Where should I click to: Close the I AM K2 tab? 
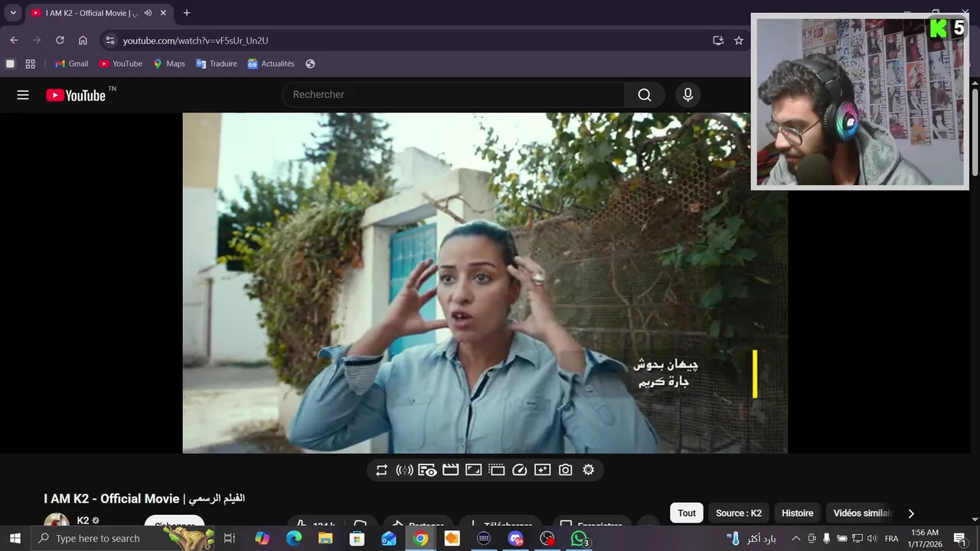click(163, 13)
